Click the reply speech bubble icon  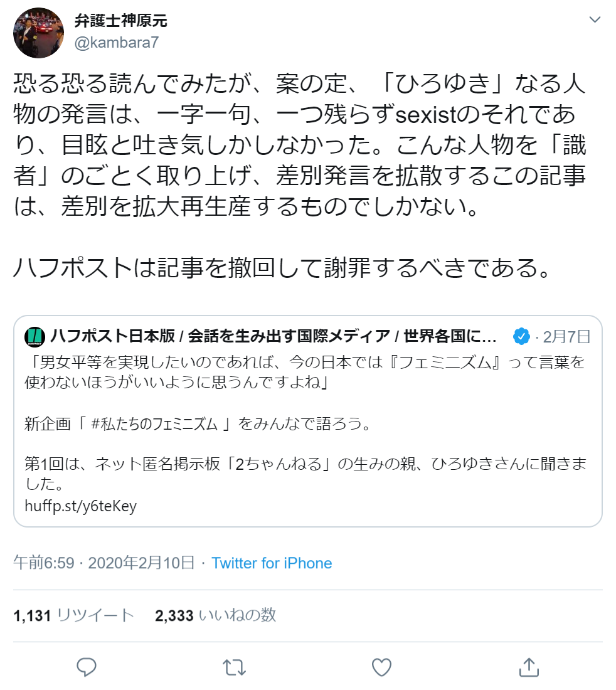(x=86, y=667)
